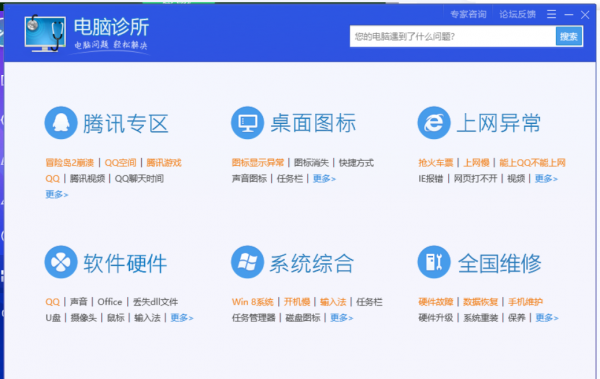Image resolution: width=600 pixels, height=379 pixels.
Task: Click 任务栏 under 系统综合
Action: point(369,302)
